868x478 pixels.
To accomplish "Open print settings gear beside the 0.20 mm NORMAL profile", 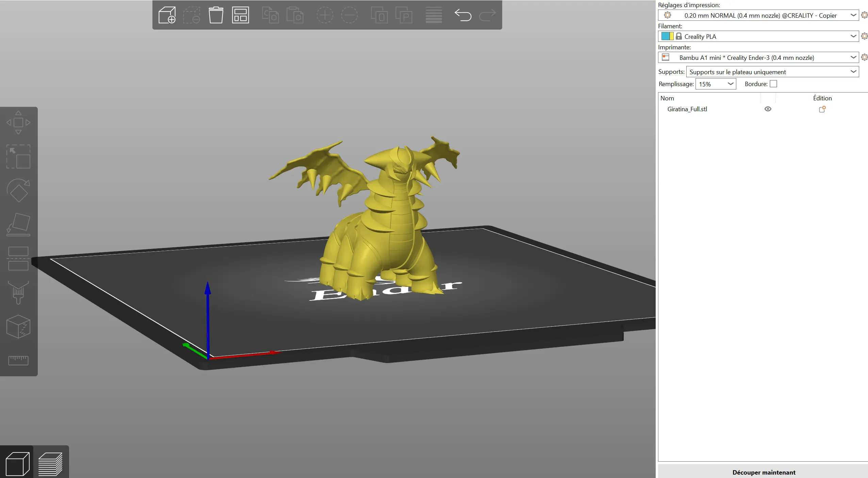I will click(864, 15).
